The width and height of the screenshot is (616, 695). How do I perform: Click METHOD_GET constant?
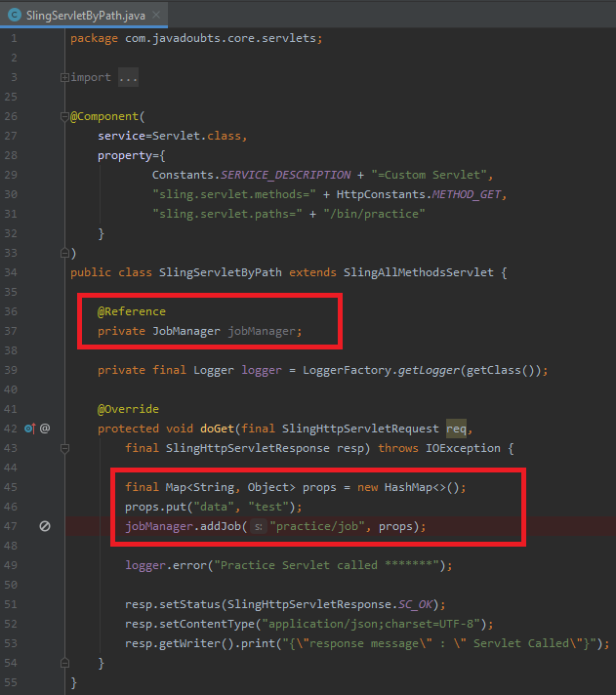point(467,194)
